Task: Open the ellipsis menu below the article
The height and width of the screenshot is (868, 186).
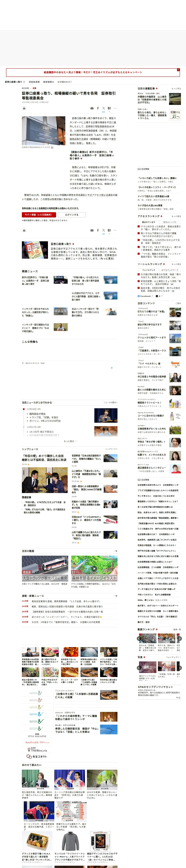Action: coord(115,230)
